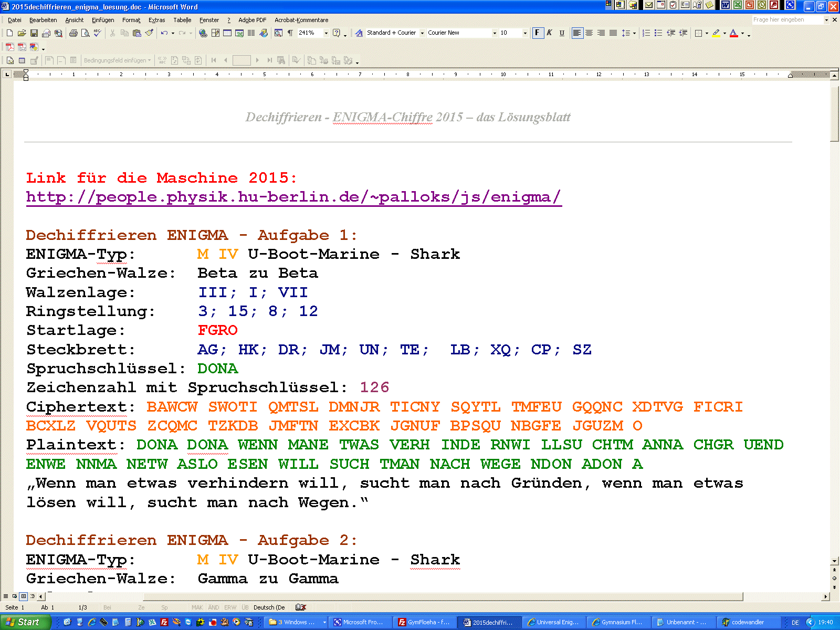840x630 pixels.
Task: Apply the yellow highlight color
Action: point(716,33)
